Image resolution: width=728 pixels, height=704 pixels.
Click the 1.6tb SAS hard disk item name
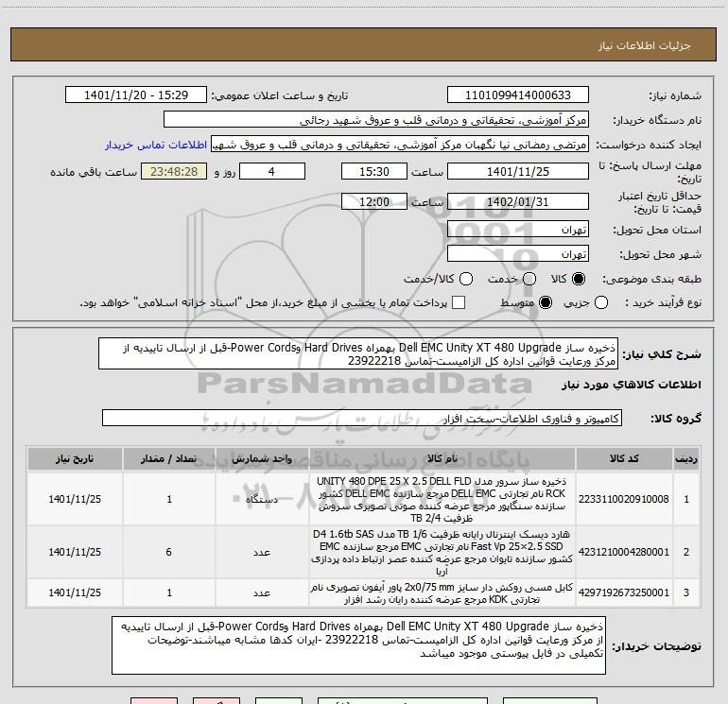pos(442,552)
